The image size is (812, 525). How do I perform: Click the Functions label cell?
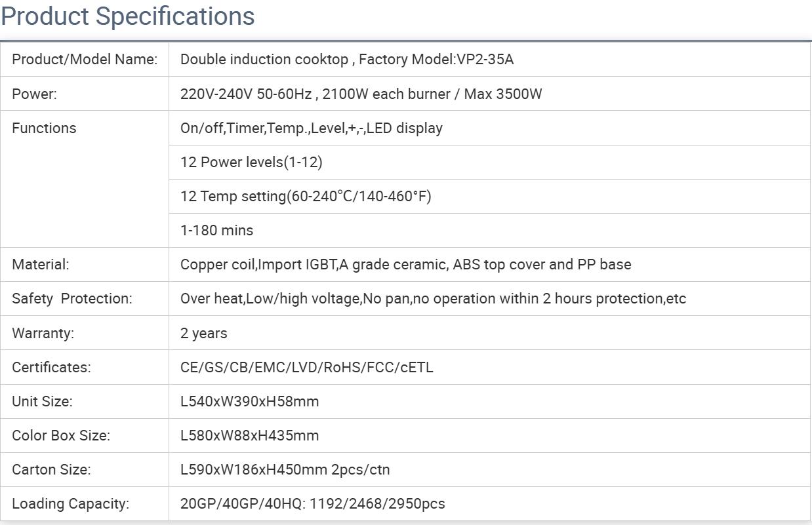(44, 128)
